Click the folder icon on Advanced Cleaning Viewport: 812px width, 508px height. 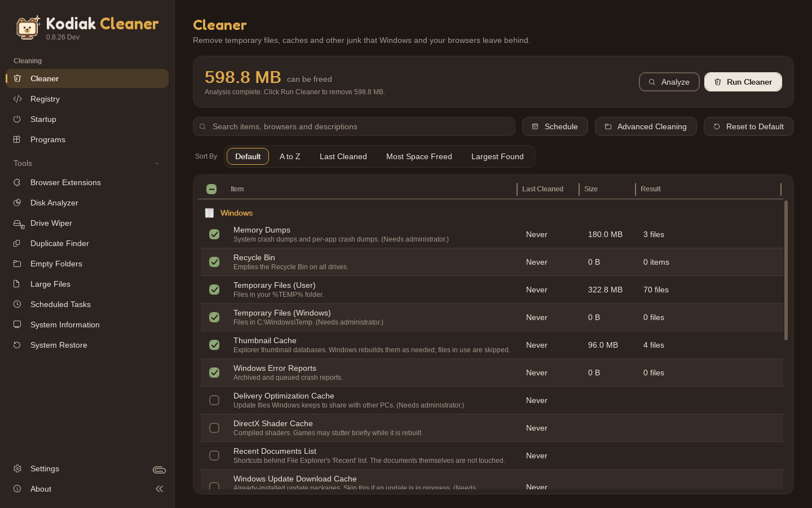pyautogui.click(x=608, y=126)
